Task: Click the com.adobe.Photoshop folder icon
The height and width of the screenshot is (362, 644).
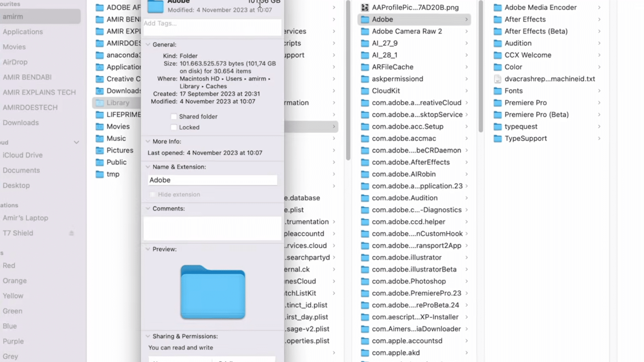Action: pyautogui.click(x=365, y=281)
